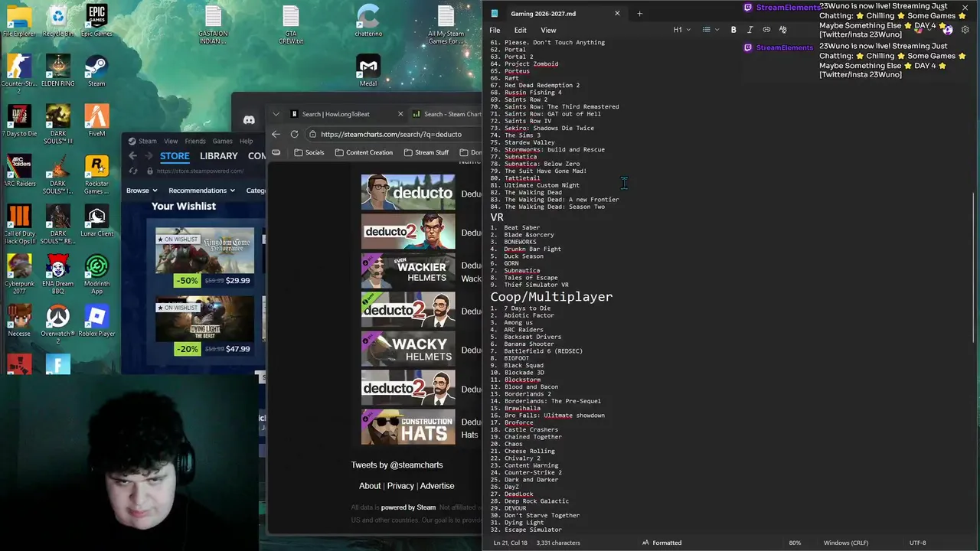Open the Rockstar Games launcher shortcut
This screenshot has width=980, height=551.
[x=96, y=174]
